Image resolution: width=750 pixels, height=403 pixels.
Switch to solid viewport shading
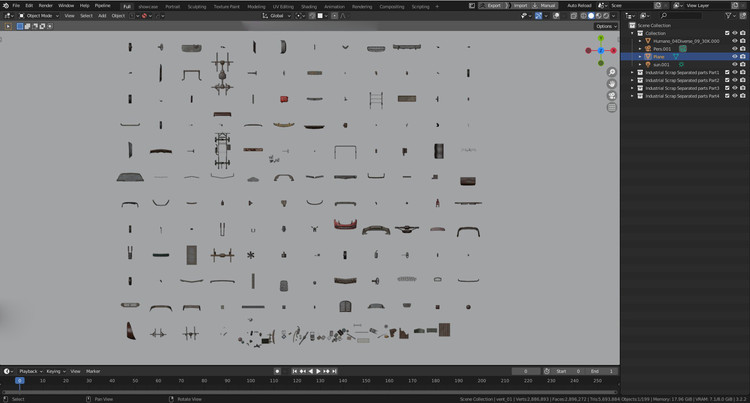(591, 16)
